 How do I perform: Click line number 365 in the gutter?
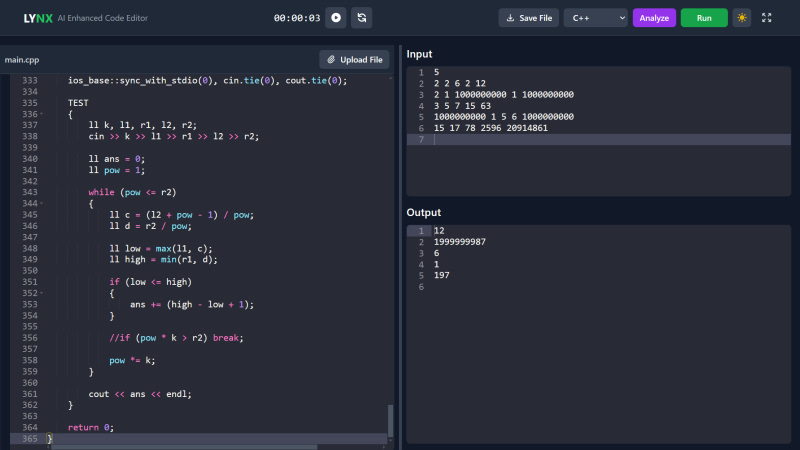click(30, 439)
